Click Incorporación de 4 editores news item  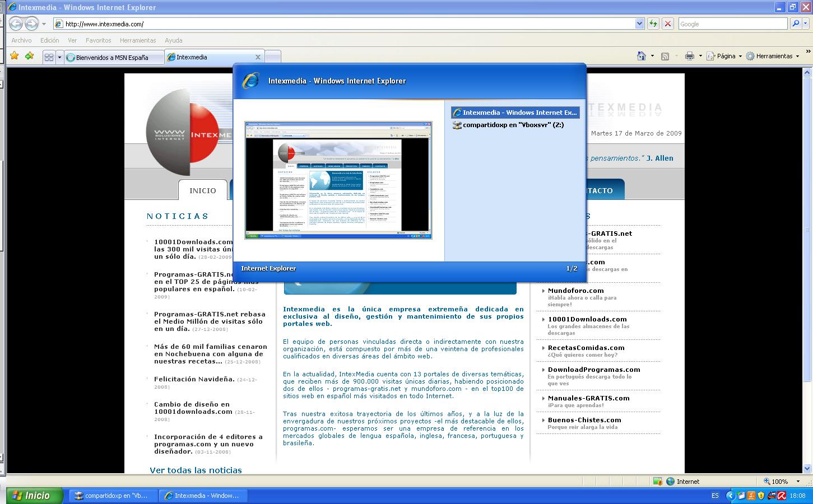coord(208,444)
